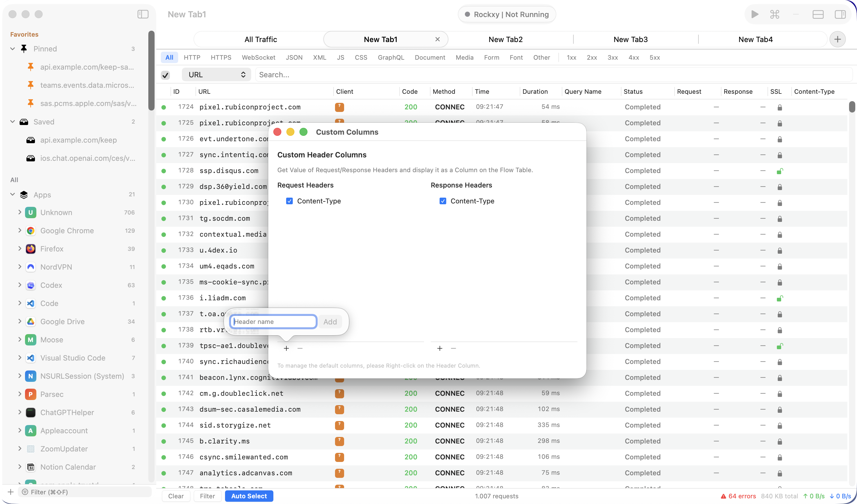Add a new tab with plus icon
The height and width of the screenshot is (504, 857).
[x=837, y=39]
